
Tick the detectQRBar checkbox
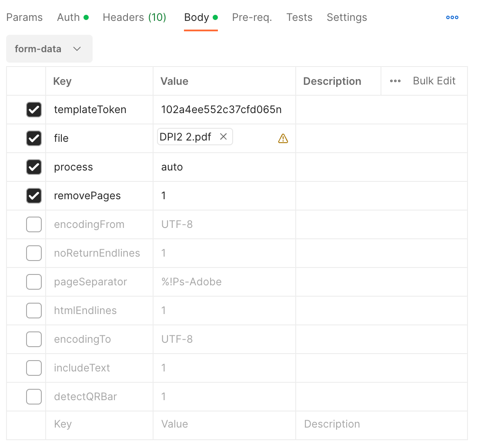click(34, 396)
